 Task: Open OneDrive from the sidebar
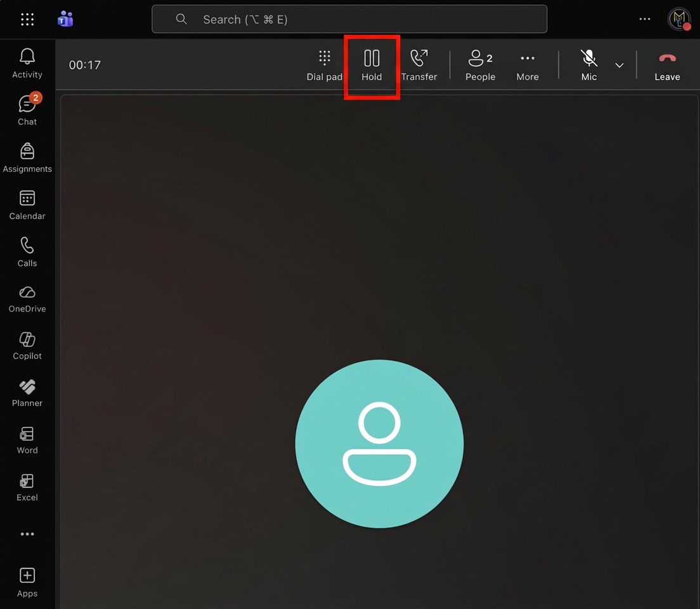pyautogui.click(x=27, y=299)
